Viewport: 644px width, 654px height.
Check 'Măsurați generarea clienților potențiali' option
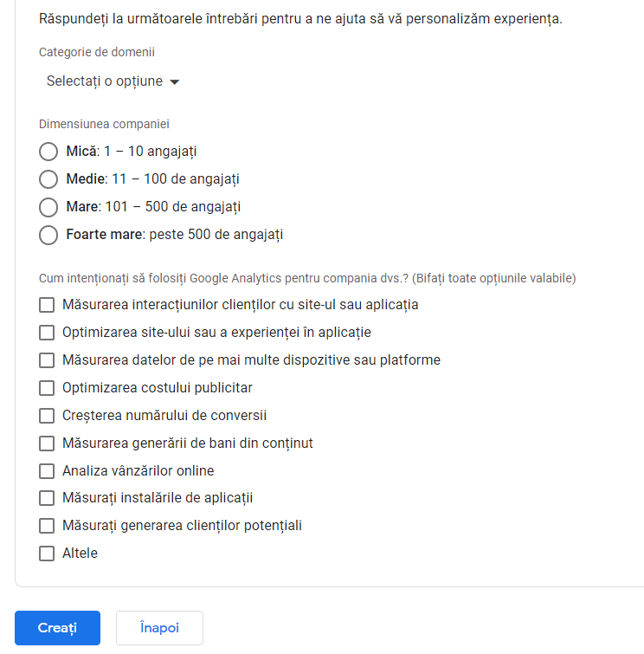[x=47, y=526]
